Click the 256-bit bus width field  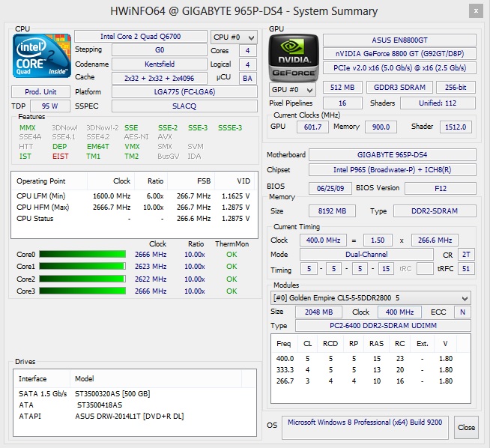(456, 87)
